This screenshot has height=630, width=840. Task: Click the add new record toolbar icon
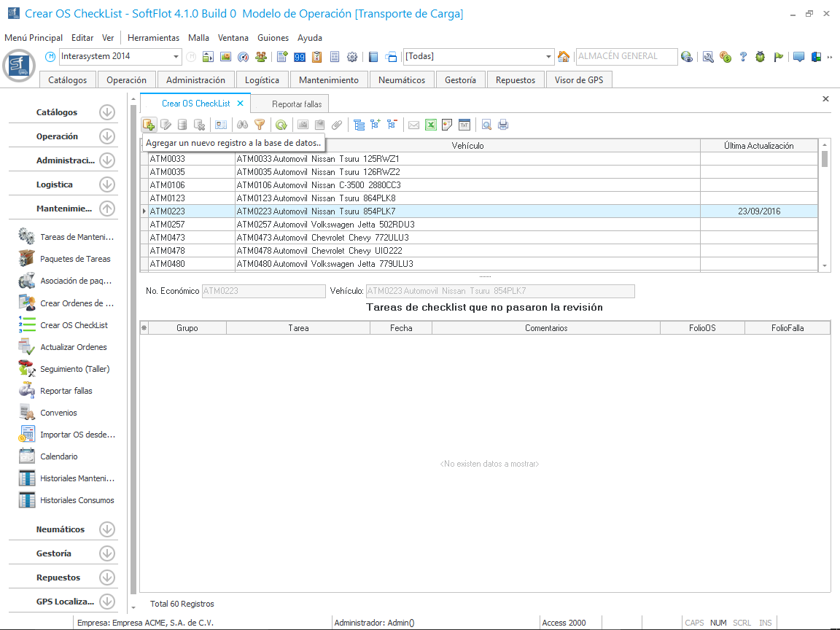click(149, 125)
